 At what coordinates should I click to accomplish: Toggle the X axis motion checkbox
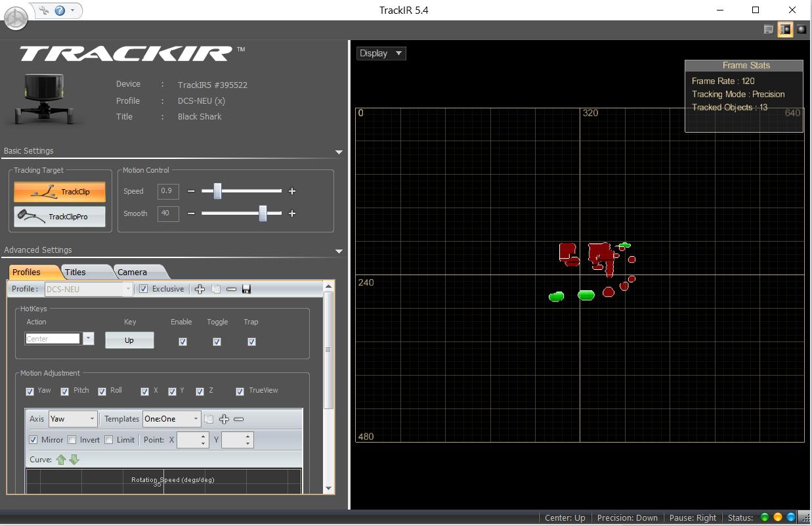144,391
